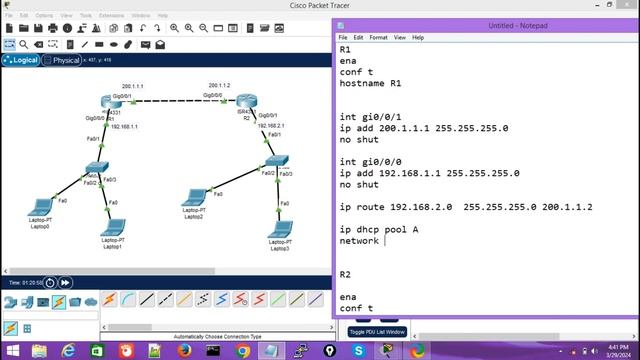Viewport: 640px width, 360px height.
Task: Click the cable list horizontal scrollbar
Action: coord(130,327)
